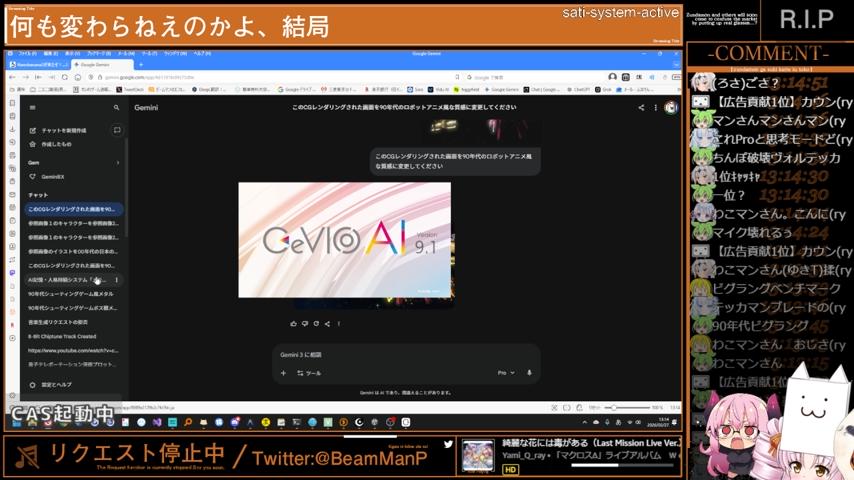Open the Gemini header three-dot menu
This screenshot has height=480, width=854.
[x=655, y=108]
